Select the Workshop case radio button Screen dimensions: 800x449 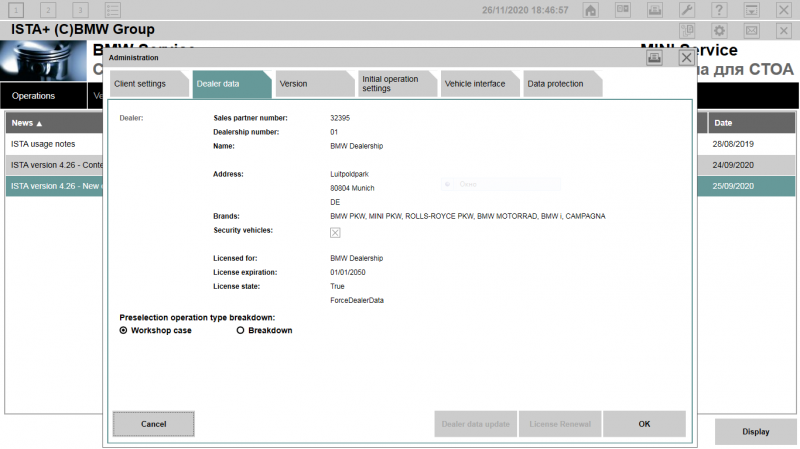pos(123,331)
